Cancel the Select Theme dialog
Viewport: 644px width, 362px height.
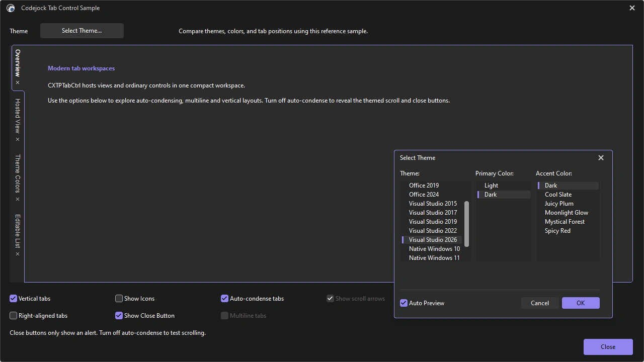540,303
